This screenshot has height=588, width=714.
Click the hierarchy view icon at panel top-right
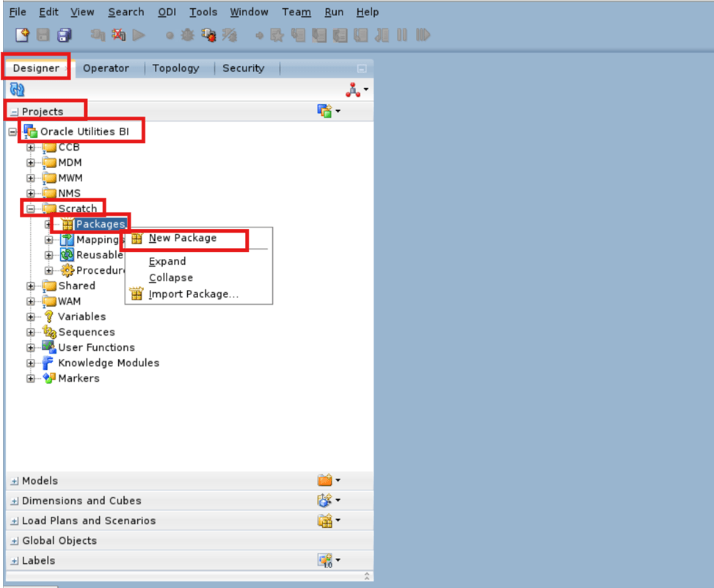352,90
